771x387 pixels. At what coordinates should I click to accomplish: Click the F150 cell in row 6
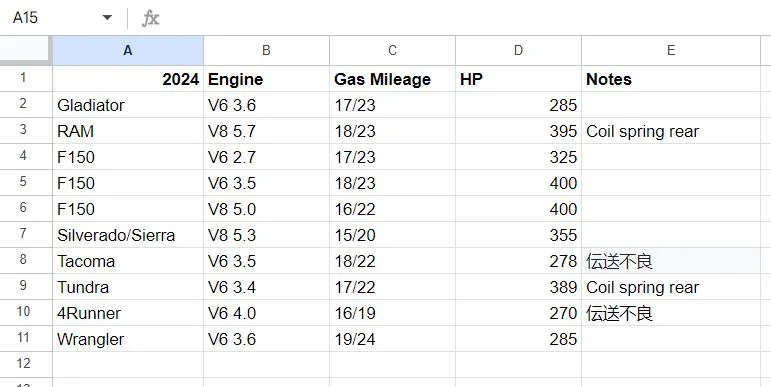click(128, 209)
